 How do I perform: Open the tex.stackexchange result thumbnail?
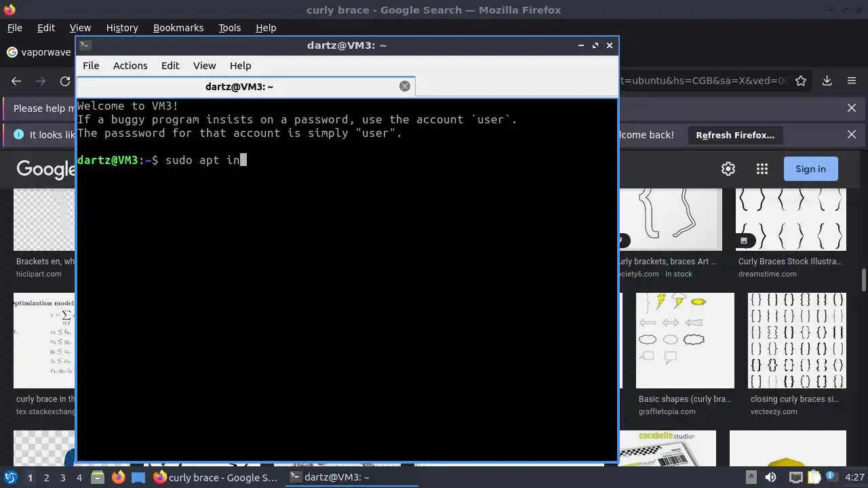45,340
